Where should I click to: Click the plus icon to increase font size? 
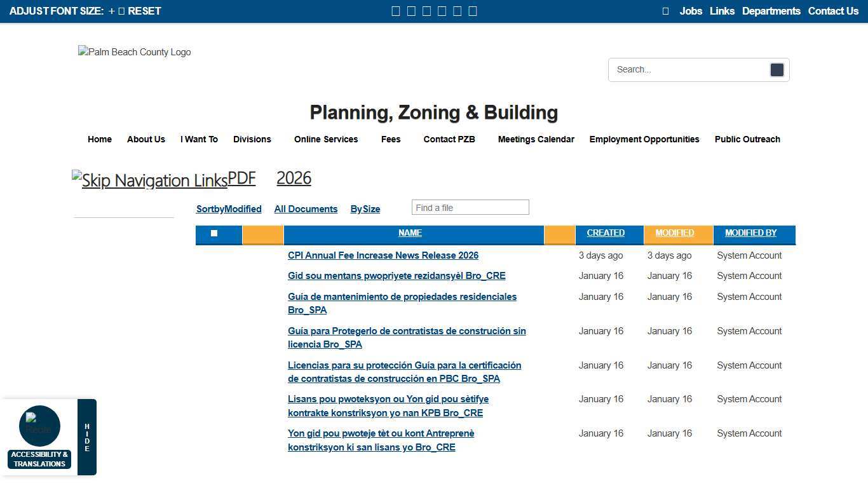(x=112, y=11)
